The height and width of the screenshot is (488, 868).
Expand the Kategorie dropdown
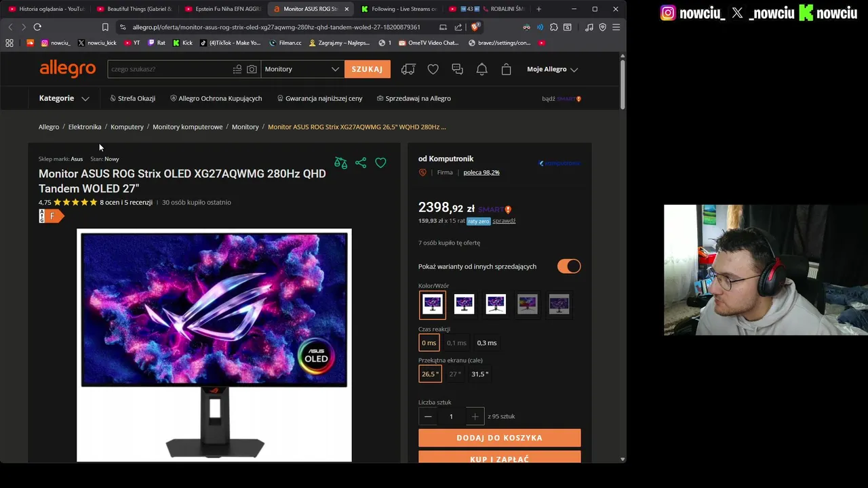click(64, 98)
